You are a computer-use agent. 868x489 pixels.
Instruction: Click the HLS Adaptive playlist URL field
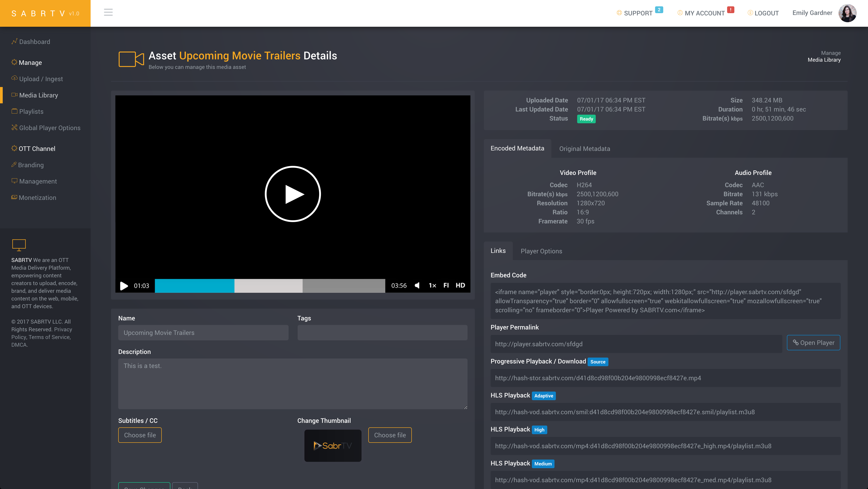coord(665,412)
